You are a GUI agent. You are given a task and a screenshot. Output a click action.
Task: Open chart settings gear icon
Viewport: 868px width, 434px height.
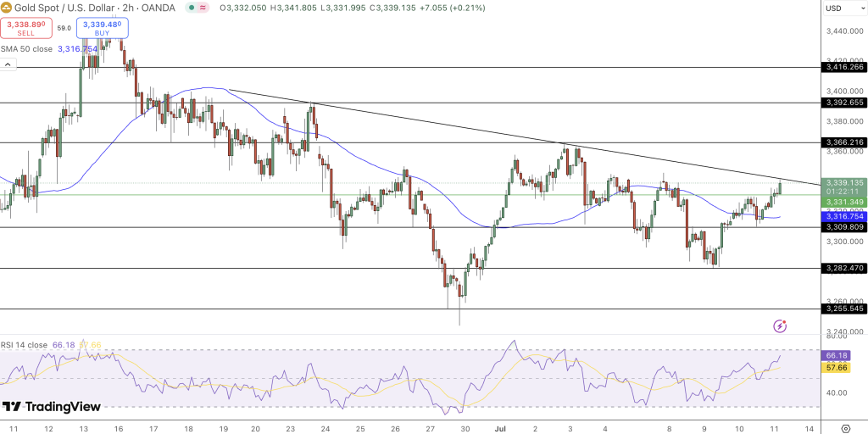(845, 428)
